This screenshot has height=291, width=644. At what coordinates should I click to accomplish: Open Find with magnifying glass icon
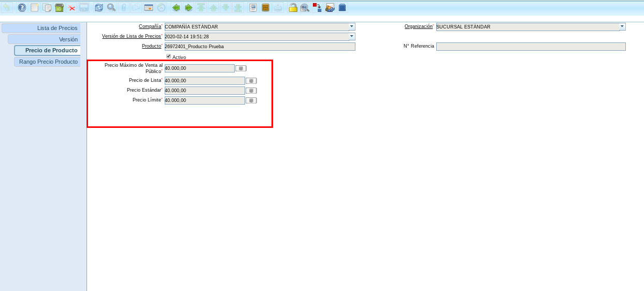[111, 8]
